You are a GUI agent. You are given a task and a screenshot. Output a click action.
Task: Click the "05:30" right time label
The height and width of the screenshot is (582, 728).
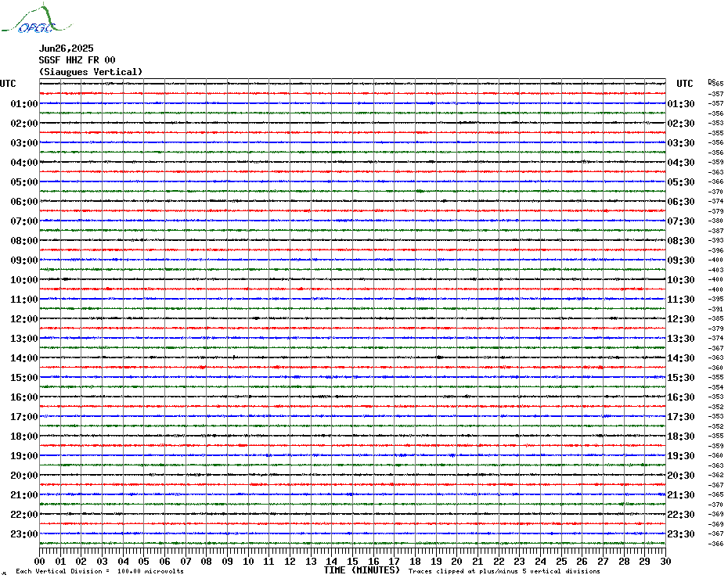click(681, 182)
